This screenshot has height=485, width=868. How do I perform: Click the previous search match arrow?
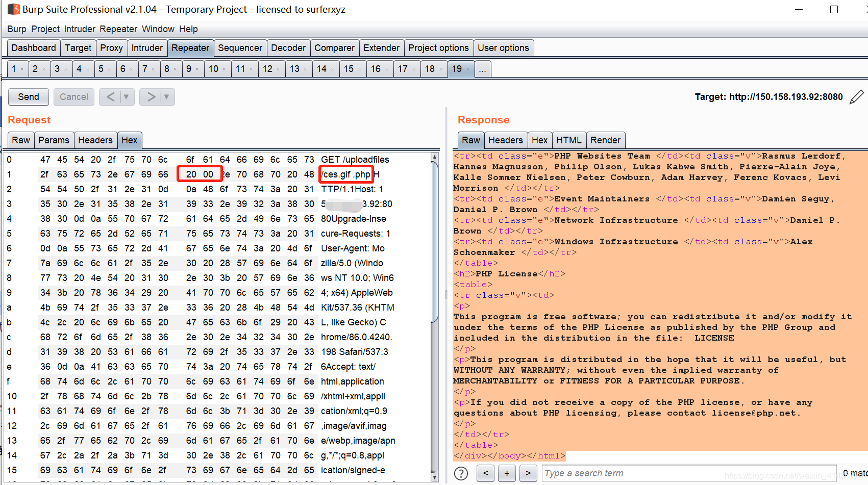[x=485, y=473]
